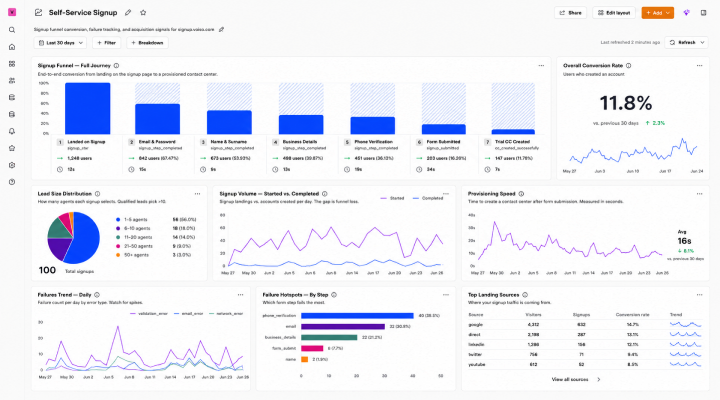
Task: Edit the dashboard description pencil icon
Action: coord(221,29)
